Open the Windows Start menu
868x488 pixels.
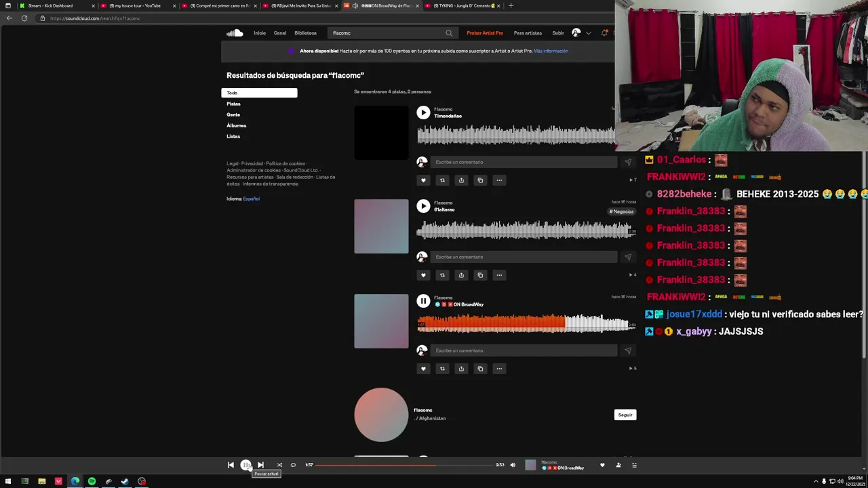(x=8, y=481)
